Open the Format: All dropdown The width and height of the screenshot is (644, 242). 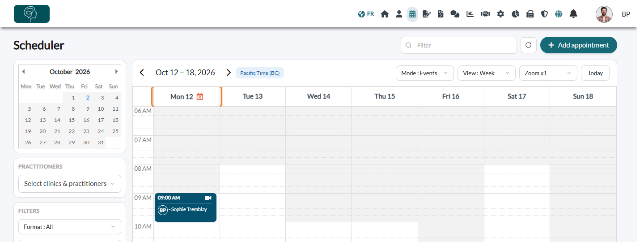pos(70,227)
